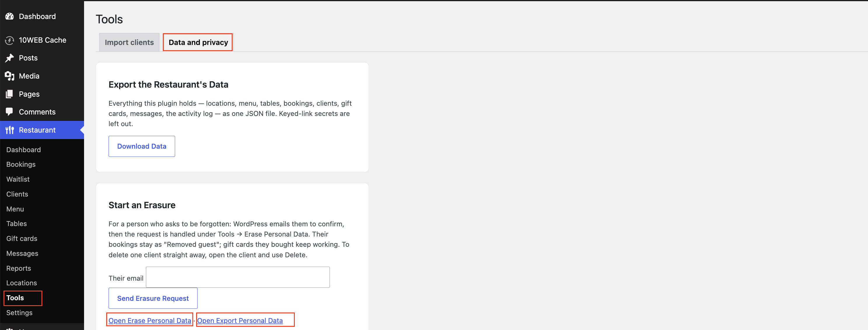Open the top Dashboard menu item
The width and height of the screenshot is (868, 330).
point(37,16)
